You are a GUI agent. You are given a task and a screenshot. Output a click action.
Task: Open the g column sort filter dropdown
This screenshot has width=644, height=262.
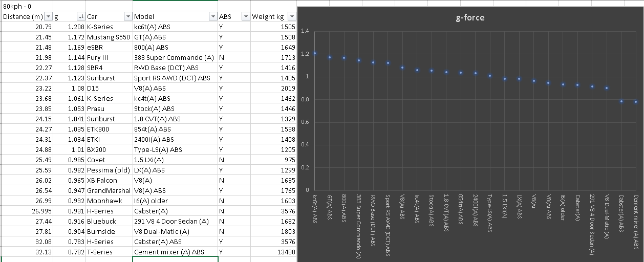tap(81, 17)
